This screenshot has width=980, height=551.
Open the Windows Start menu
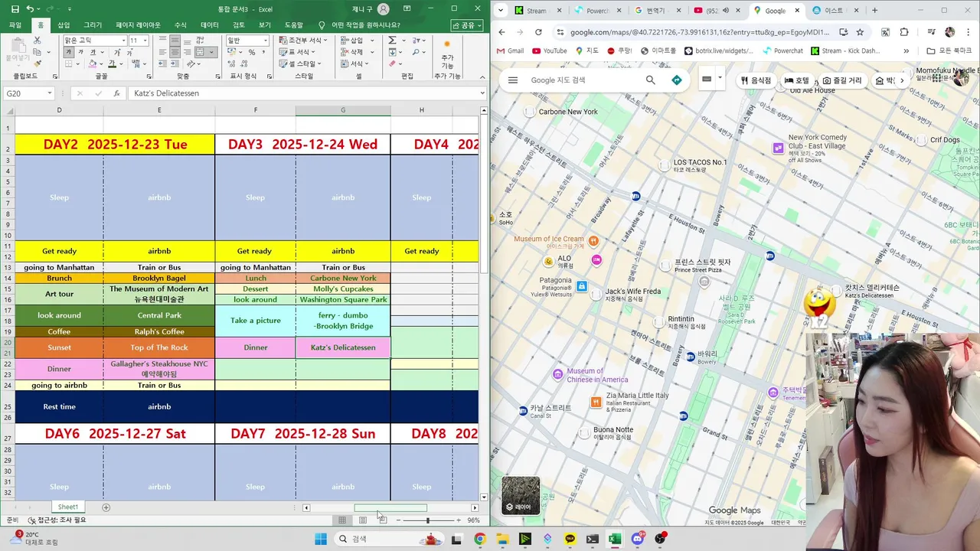(x=320, y=539)
